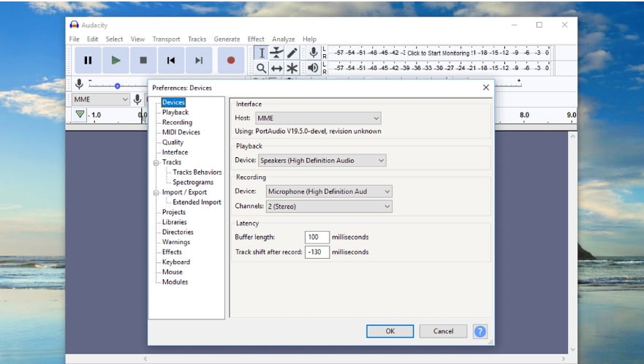This screenshot has width=644, height=364.
Task: Click the Stop transport button
Action: point(143,61)
